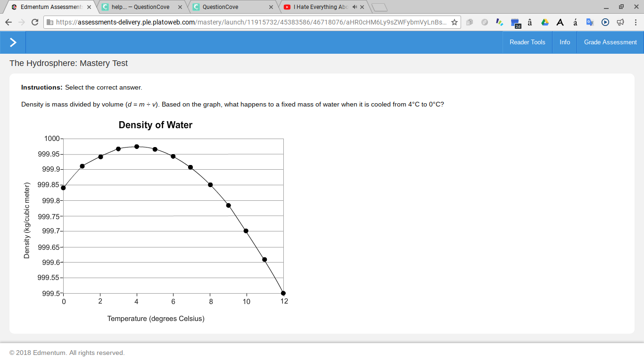Open the calendar extension with 2d badge
The height and width of the screenshot is (362, 644).
[x=515, y=23]
